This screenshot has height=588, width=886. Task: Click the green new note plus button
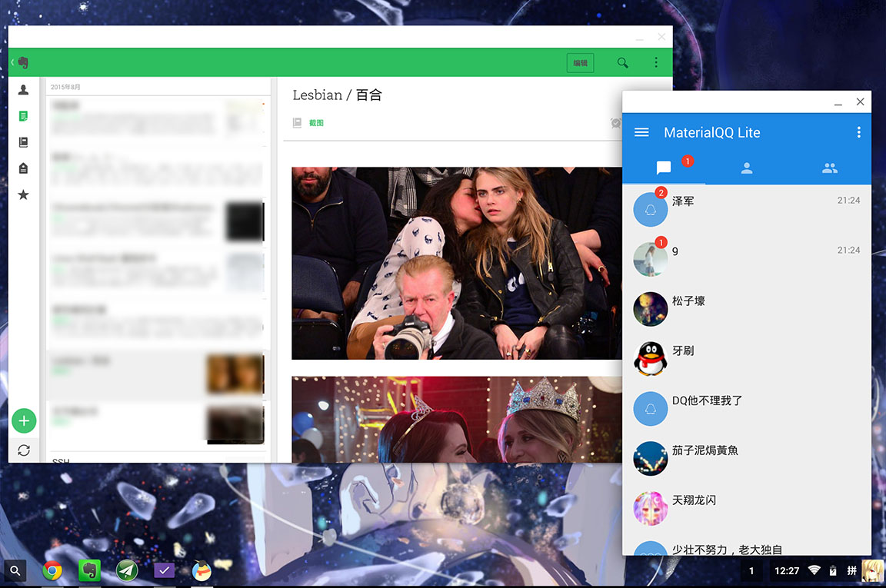24,420
